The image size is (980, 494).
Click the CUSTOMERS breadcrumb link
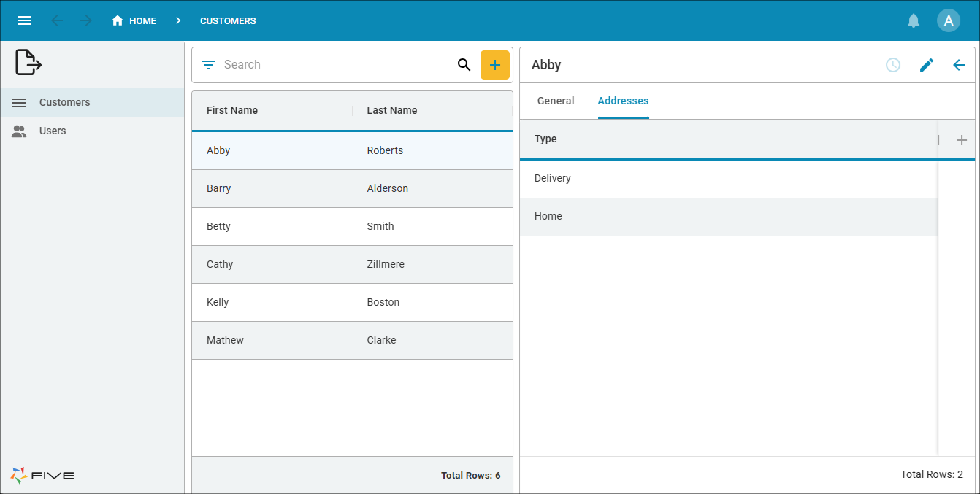(x=228, y=20)
